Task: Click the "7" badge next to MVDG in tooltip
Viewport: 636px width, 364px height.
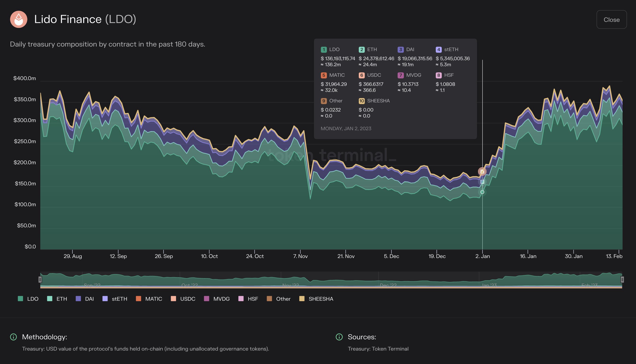Action: point(400,75)
